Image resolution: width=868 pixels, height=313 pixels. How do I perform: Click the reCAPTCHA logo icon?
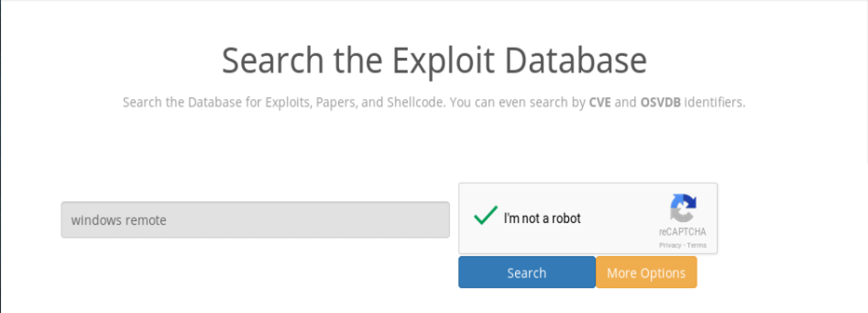coord(683,208)
